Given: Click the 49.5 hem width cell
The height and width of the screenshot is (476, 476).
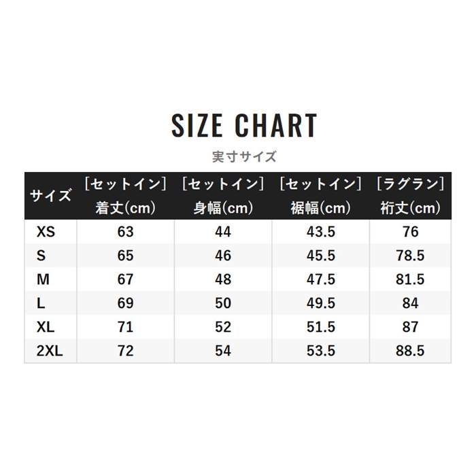Looking at the screenshot, I should coord(320,303).
